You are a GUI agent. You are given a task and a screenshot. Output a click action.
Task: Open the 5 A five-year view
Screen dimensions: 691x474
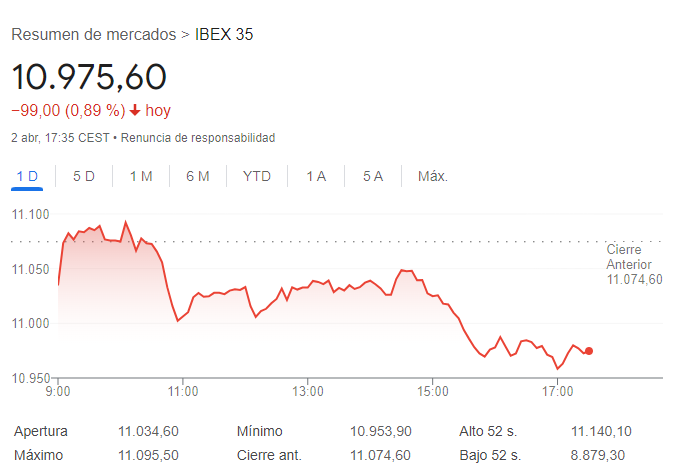tap(373, 177)
